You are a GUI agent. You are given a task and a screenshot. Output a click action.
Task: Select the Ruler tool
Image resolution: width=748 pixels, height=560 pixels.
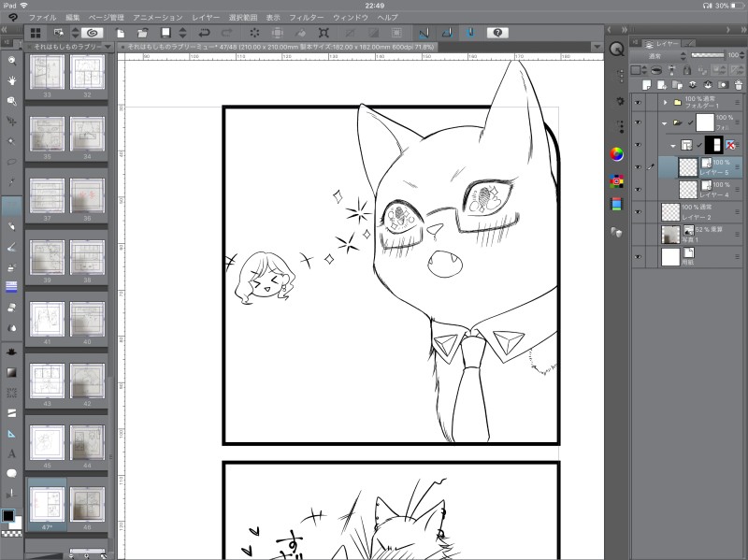point(12,434)
